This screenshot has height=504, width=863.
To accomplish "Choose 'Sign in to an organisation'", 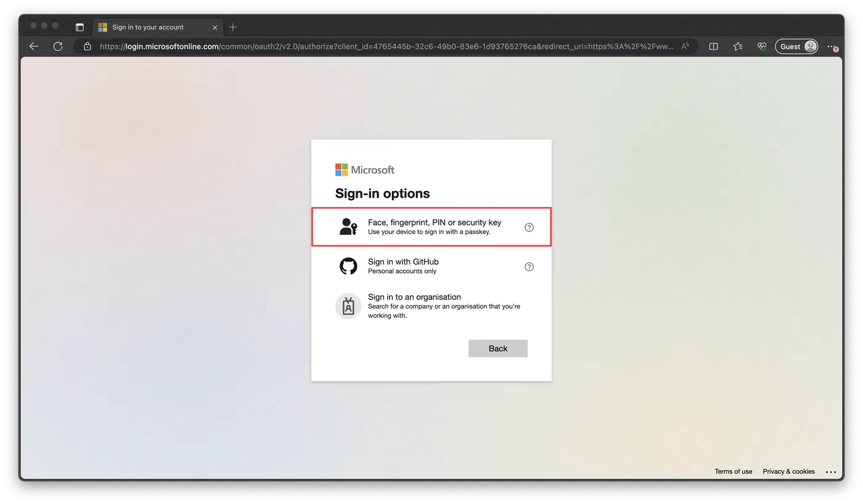I will coord(431,306).
